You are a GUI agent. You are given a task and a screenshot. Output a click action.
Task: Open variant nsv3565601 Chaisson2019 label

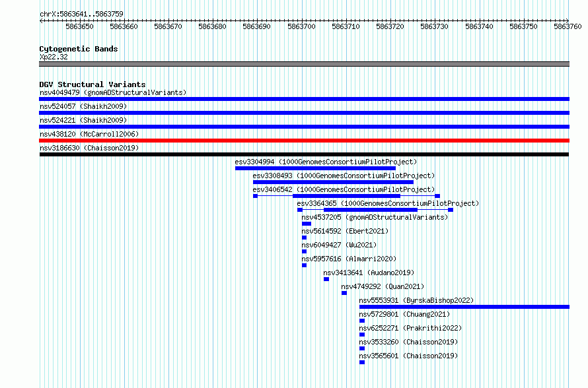pos(408,356)
